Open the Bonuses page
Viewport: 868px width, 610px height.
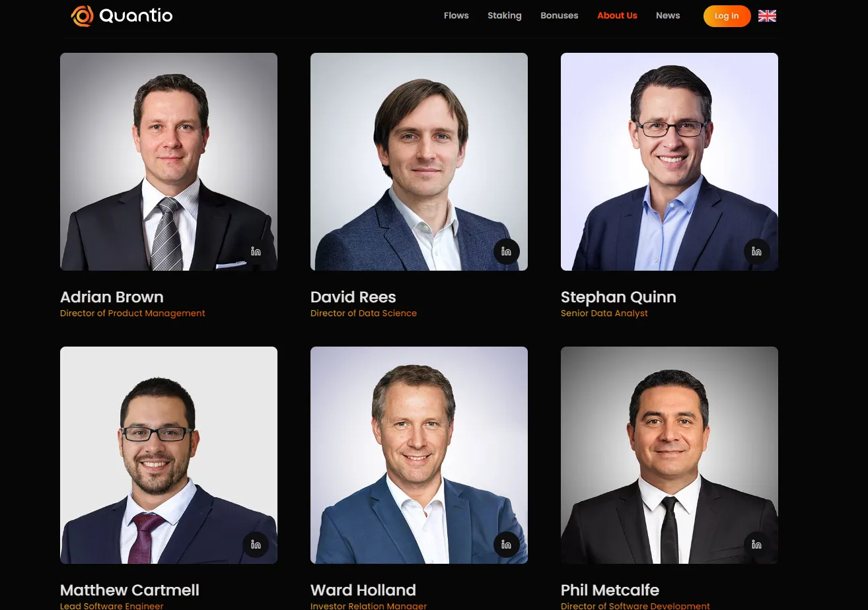coord(560,15)
